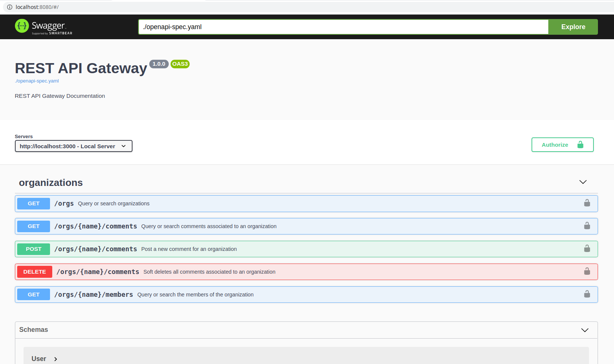The height and width of the screenshot is (364, 614).
Task: Click 'Soft deletes all comments' description text
Action: point(209,272)
